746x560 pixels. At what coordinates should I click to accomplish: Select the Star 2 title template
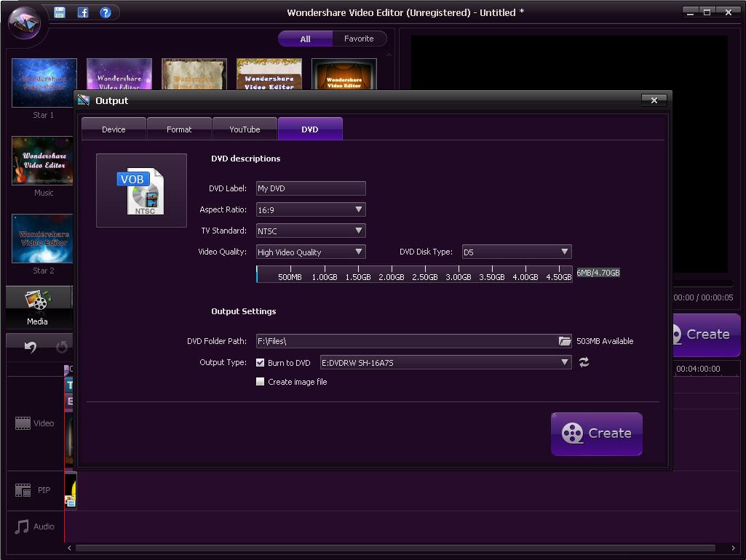pyautogui.click(x=43, y=238)
